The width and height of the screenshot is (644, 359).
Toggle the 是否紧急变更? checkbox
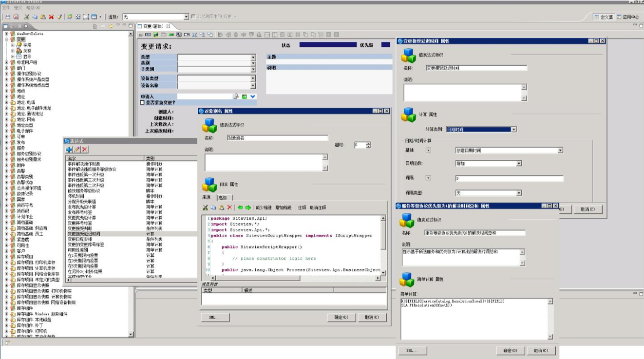(142, 103)
